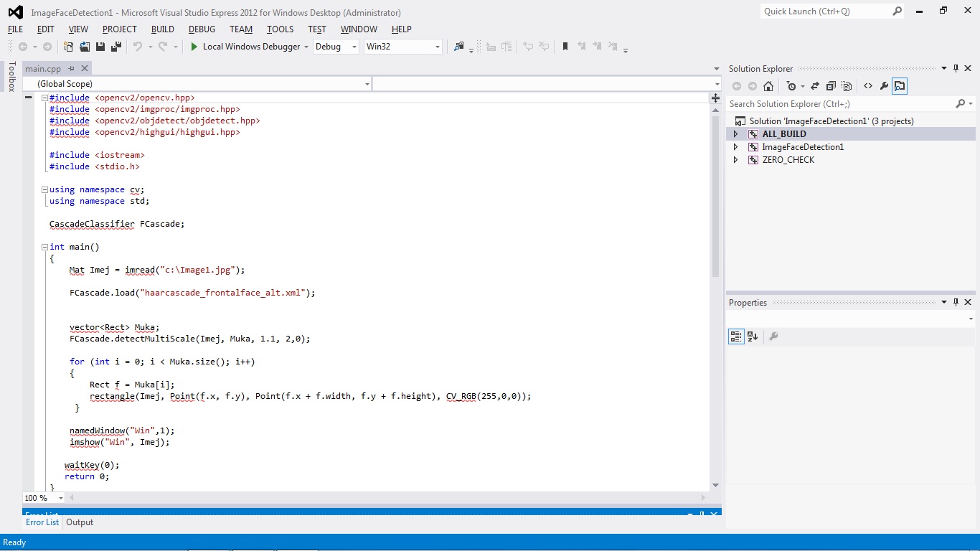The image size is (980, 551).
Task: Click the New Project toolbar icon
Action: pos(69,47)
